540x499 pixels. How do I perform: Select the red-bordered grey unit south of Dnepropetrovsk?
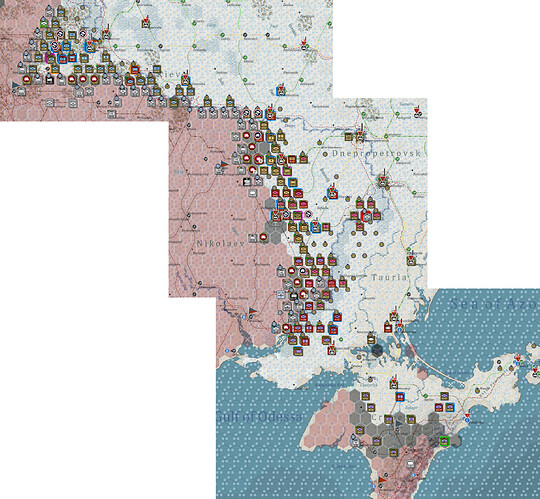(x=367, y=216)
